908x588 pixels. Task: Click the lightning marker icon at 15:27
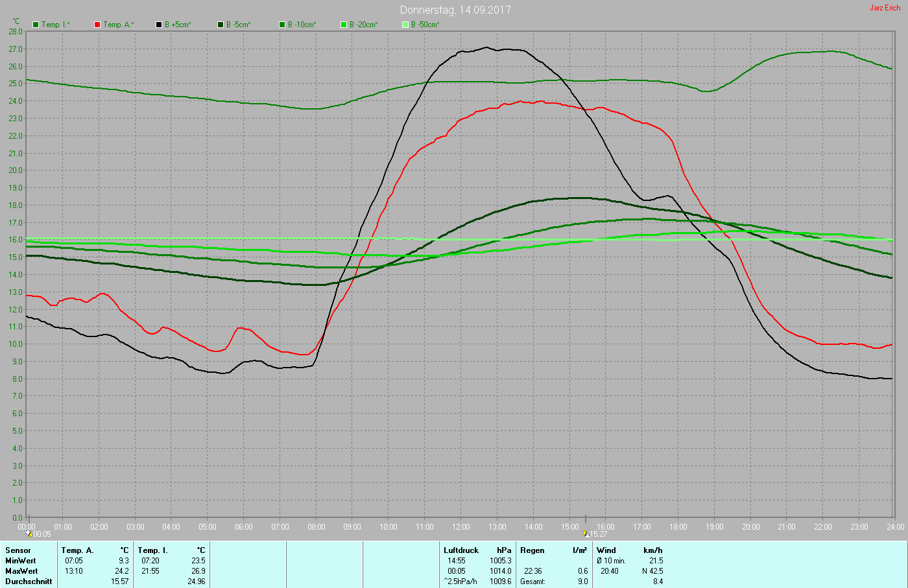(586, 534)
